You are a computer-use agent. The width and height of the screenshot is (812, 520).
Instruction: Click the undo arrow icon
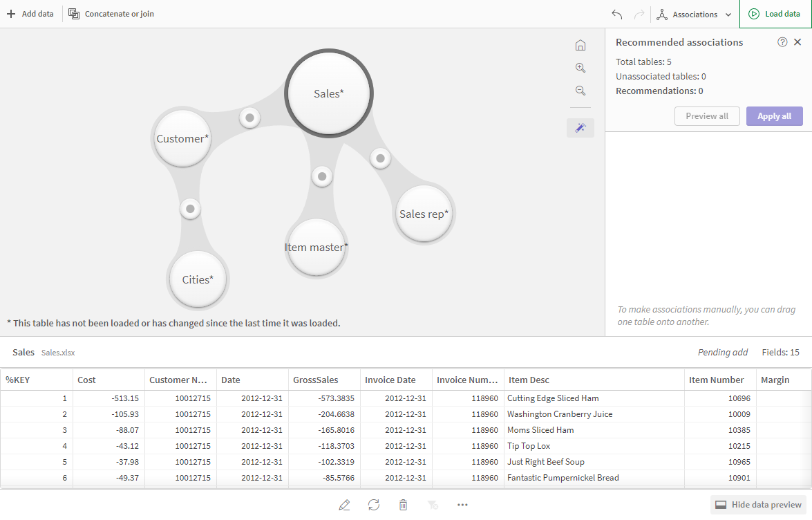(x=617, y=14)
